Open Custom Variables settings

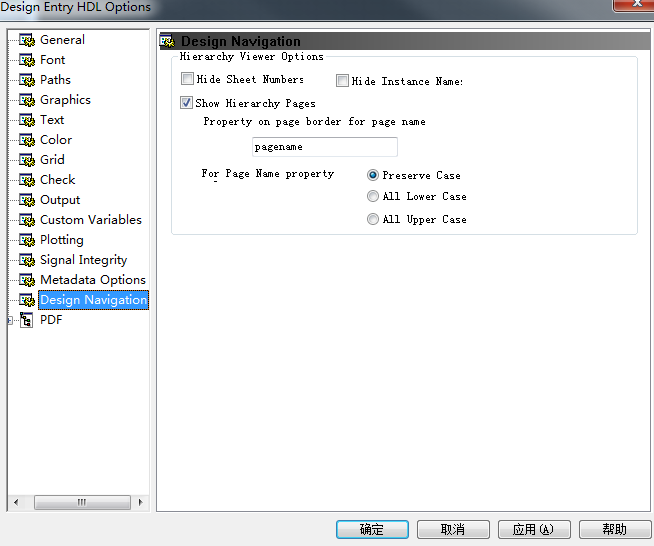(x=91, y=220)
